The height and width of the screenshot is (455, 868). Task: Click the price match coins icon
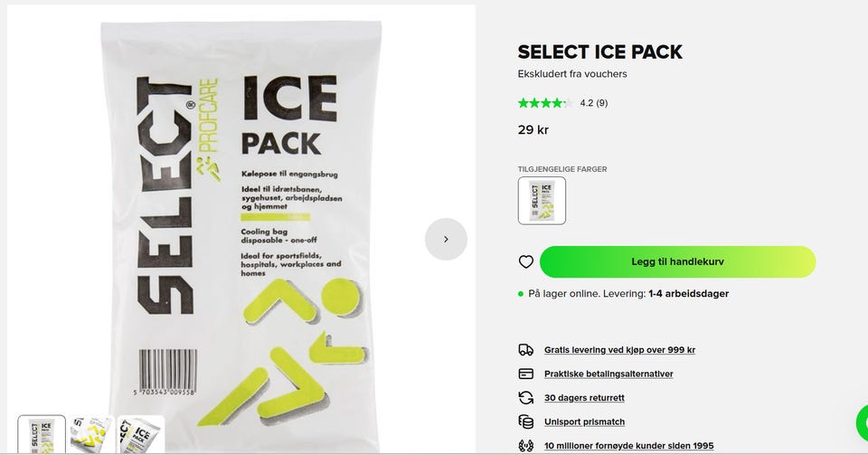(526, 422)
